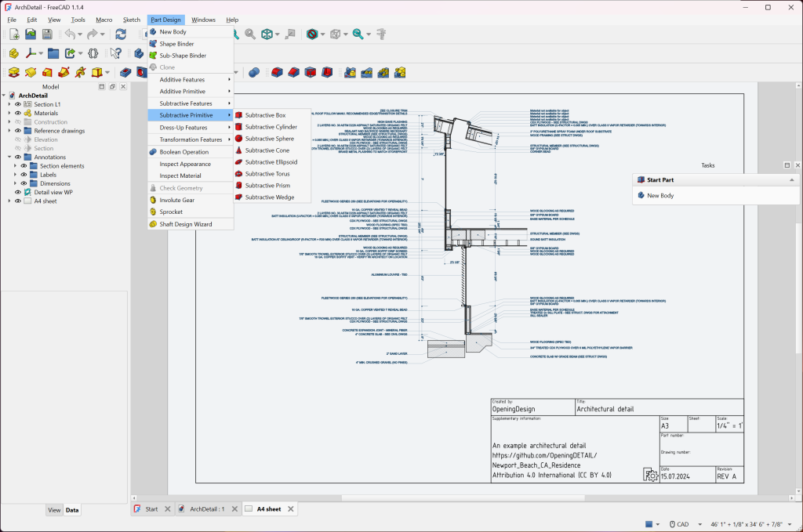Click the Chamfer tool icon
Image resolution: width=803 pixels, height=532 pixels.
click(x=293, y=73)
